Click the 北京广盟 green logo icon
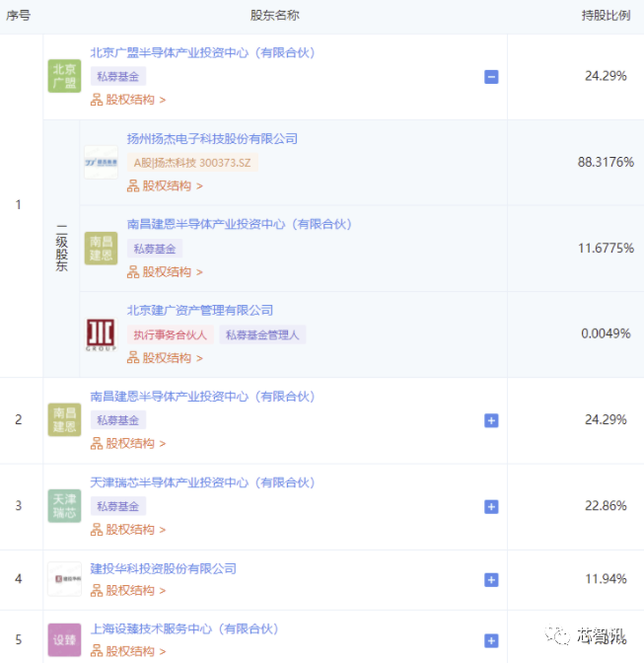 64,76
